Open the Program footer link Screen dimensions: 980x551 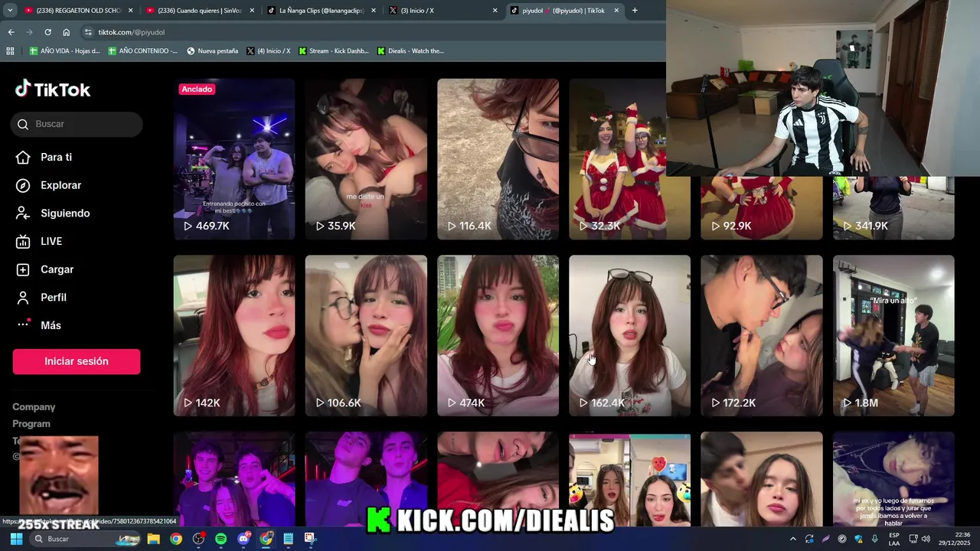pyautogui.click(x=31, y=424)
